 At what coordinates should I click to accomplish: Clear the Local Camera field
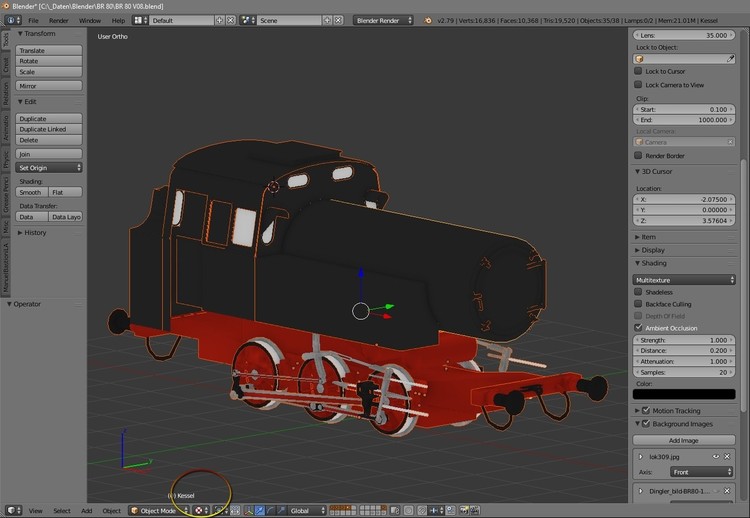[730, 142]
